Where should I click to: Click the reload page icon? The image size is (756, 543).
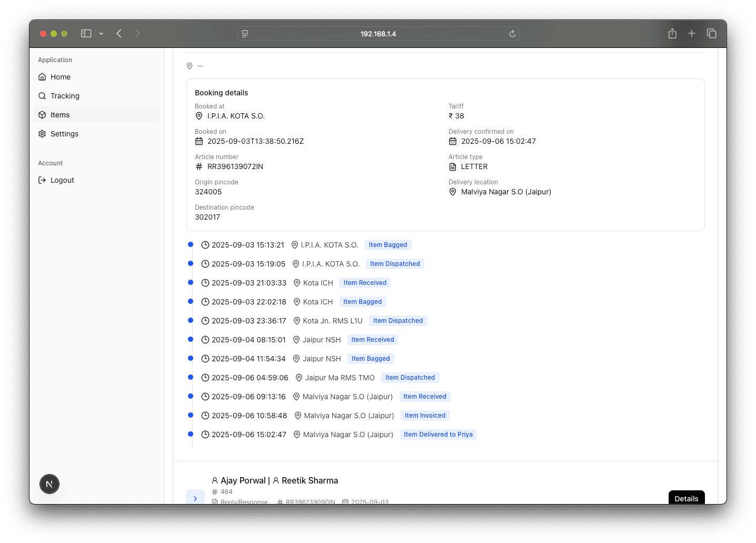512,34
